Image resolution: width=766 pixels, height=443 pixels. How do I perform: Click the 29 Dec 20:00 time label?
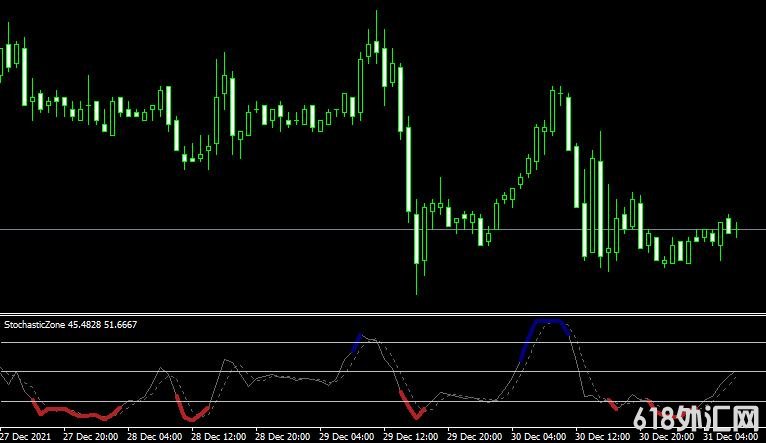pos(474,436)
